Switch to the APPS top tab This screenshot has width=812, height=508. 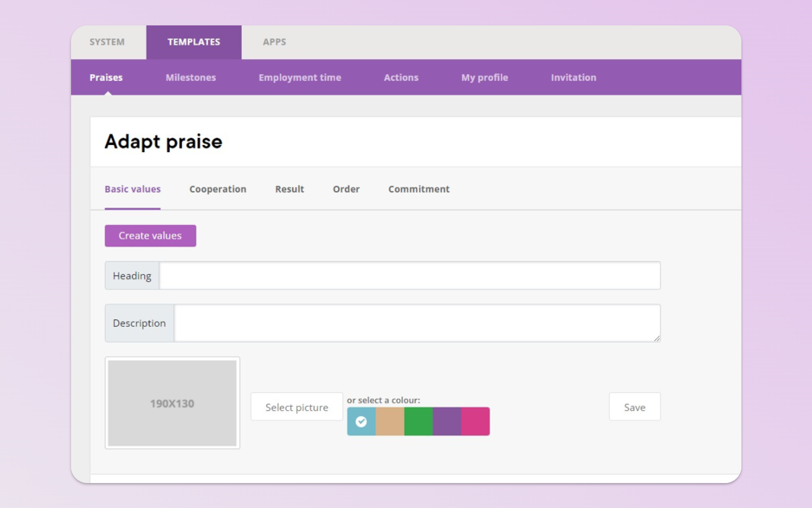(x=274, y=42)
